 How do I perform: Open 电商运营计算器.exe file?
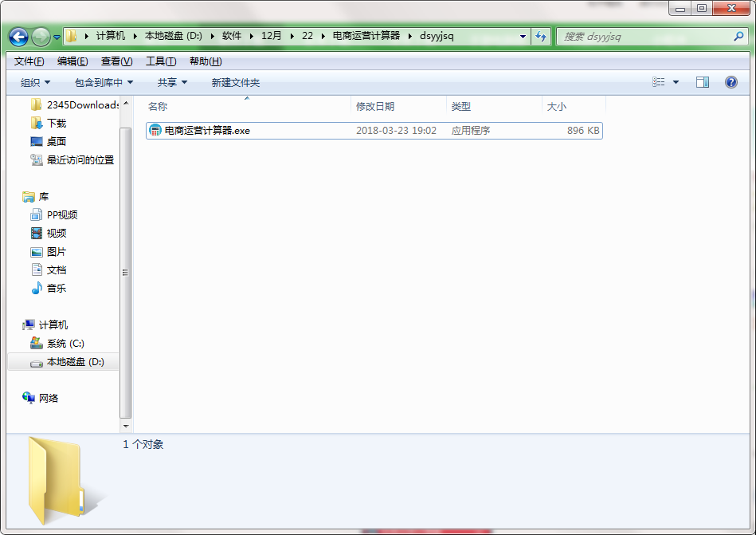point(207,131)
